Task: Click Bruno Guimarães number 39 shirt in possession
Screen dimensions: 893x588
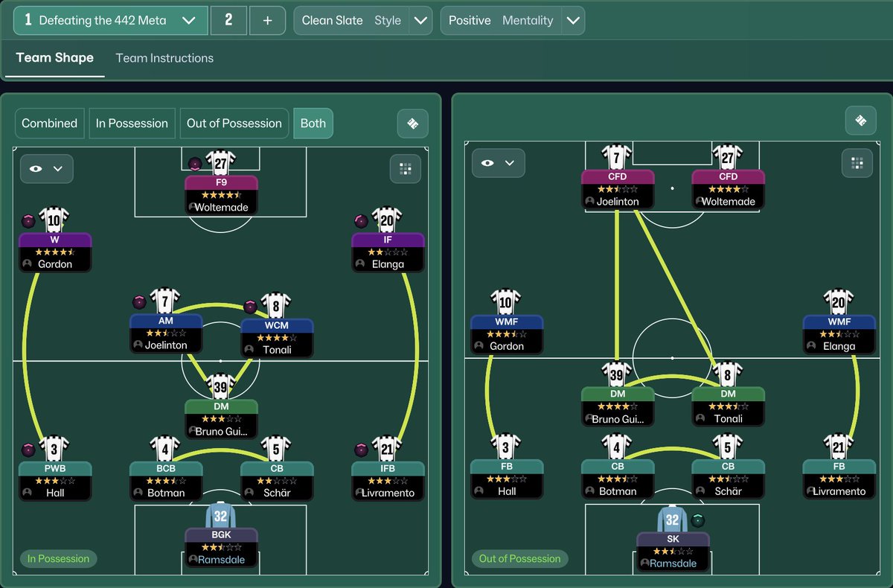Action: tap(221, 387)
